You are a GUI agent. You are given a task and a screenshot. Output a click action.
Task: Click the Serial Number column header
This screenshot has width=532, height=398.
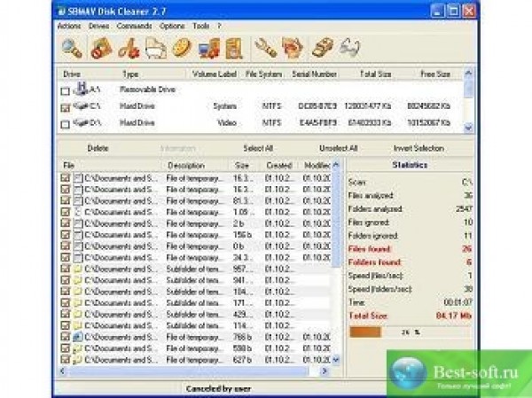[314, 74]
